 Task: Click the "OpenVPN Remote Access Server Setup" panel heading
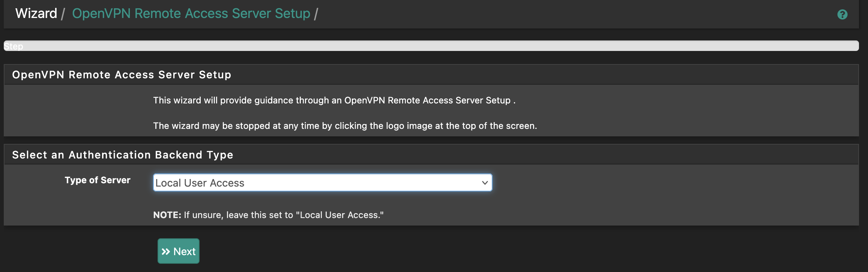122,75
